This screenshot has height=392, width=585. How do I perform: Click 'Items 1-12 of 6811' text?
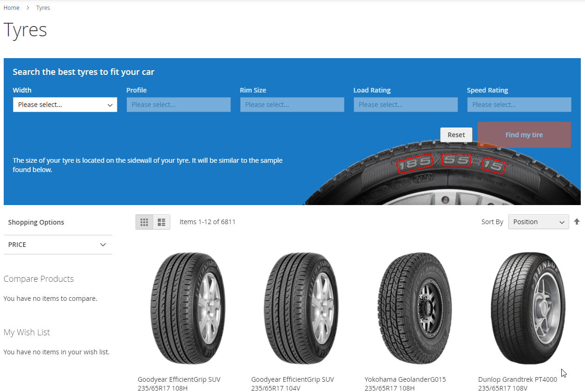(x=208, y=222)
